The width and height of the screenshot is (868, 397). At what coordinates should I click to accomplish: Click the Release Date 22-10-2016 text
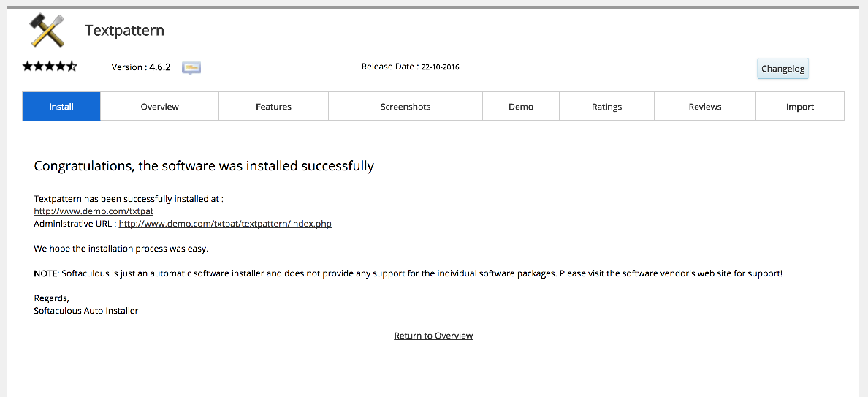[x=410, y=67]
